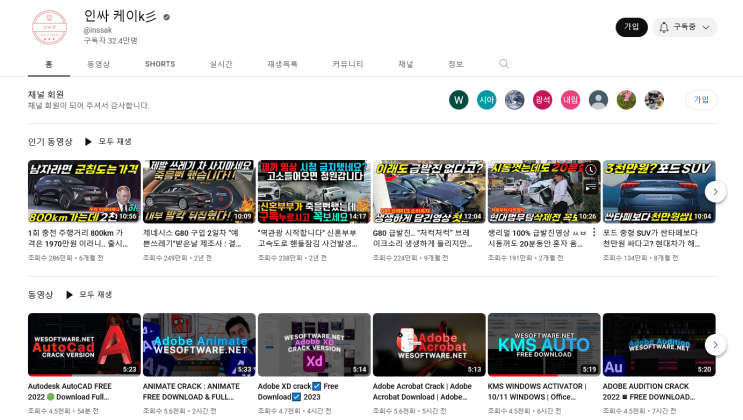Click title '제네시스 G80 구입 2일차'

(x=192, y=238)
